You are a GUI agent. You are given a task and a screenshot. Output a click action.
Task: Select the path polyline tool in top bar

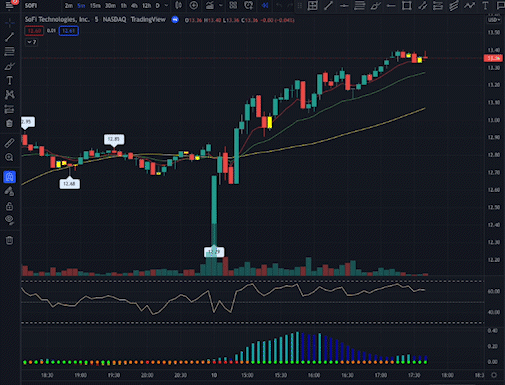[x=469, y=5]
